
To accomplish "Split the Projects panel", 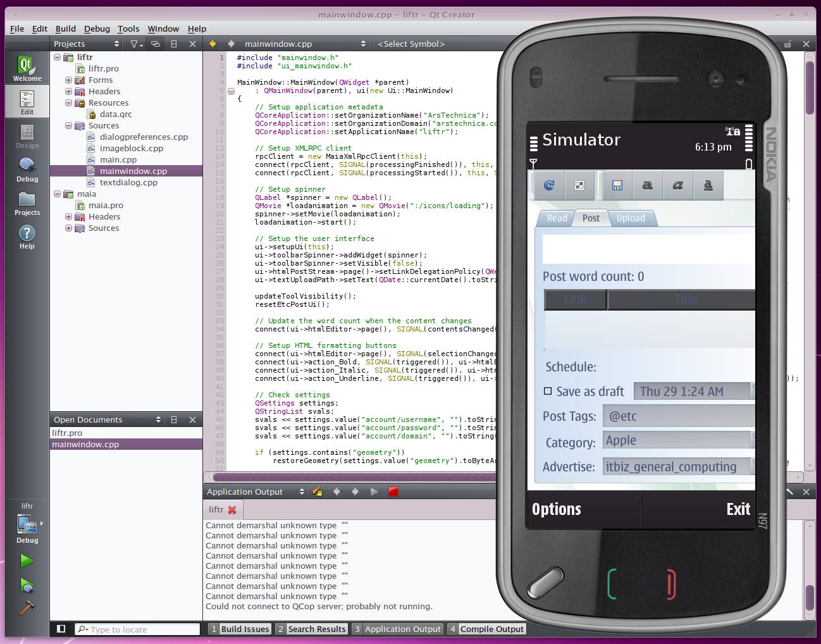I will click(x=174, y=44).
